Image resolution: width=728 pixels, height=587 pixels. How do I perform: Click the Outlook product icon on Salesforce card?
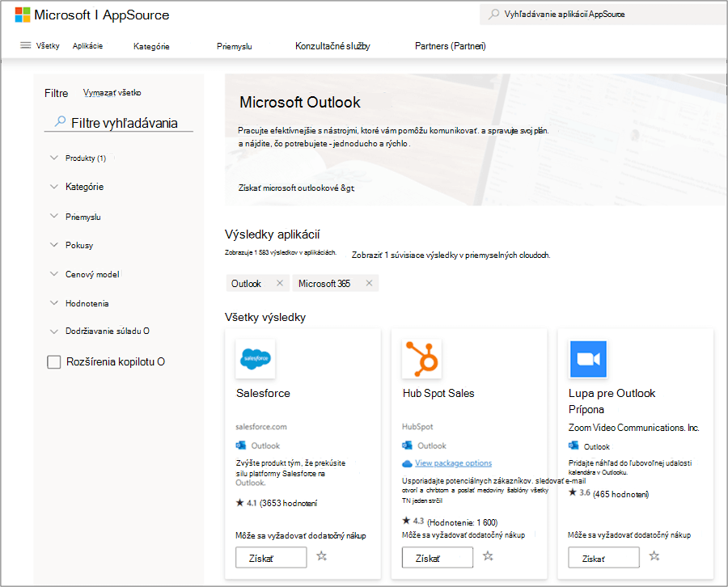coord(240,446)
